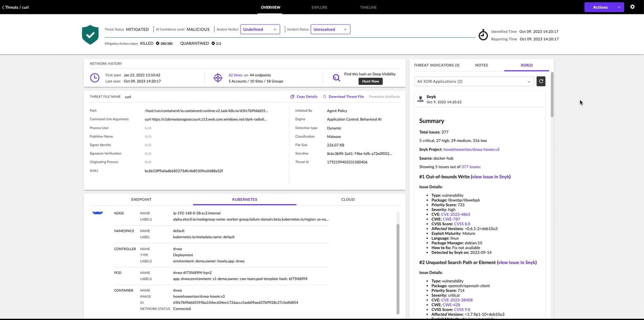The height and width of the screenshot is (320, 644).
Task: Click the Snyk logo icon
Action: click(x=421, y=99)
